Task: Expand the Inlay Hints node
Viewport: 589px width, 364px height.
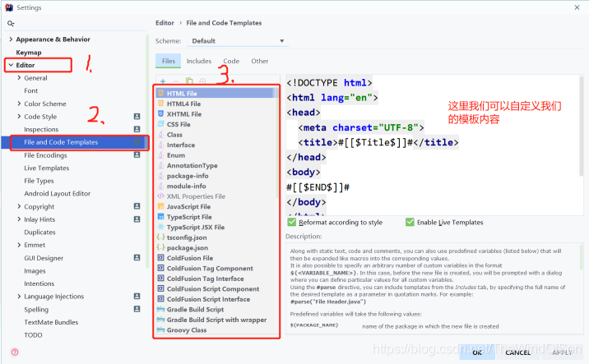Action: tap(19, 219)
